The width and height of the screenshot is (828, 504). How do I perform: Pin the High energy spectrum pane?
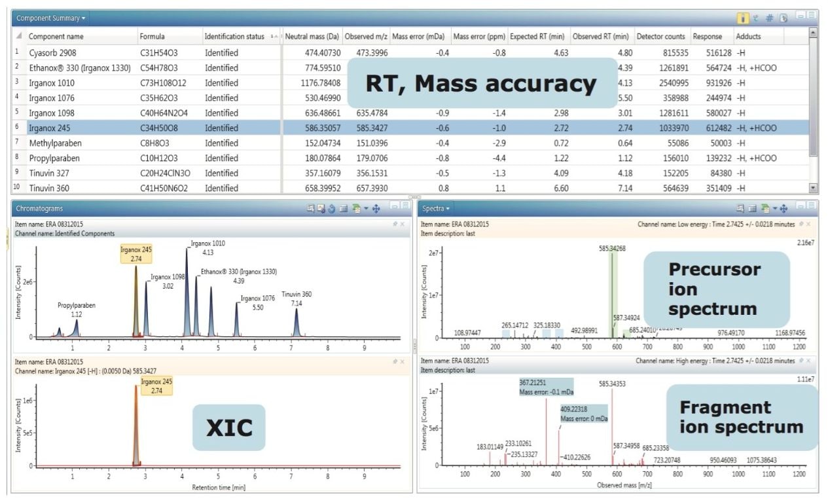click(x=801, y=360)
